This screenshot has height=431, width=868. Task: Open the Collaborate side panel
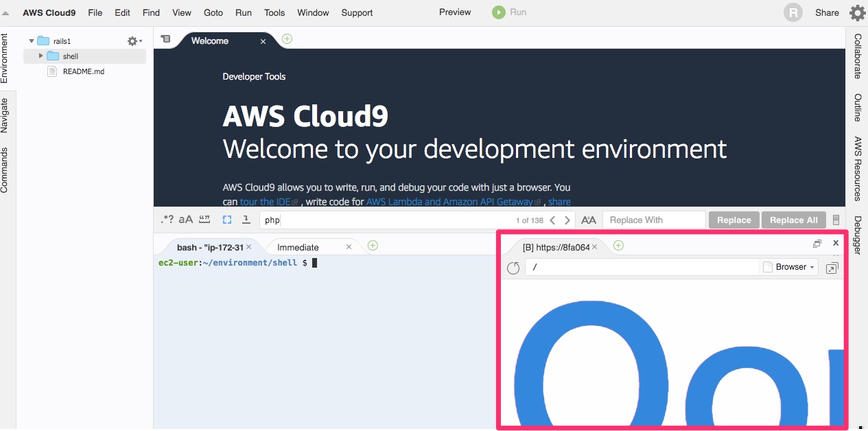point(857,56)
